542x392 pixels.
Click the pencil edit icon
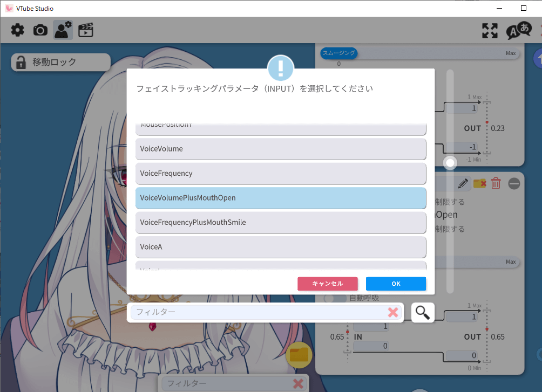coord(463,183)
